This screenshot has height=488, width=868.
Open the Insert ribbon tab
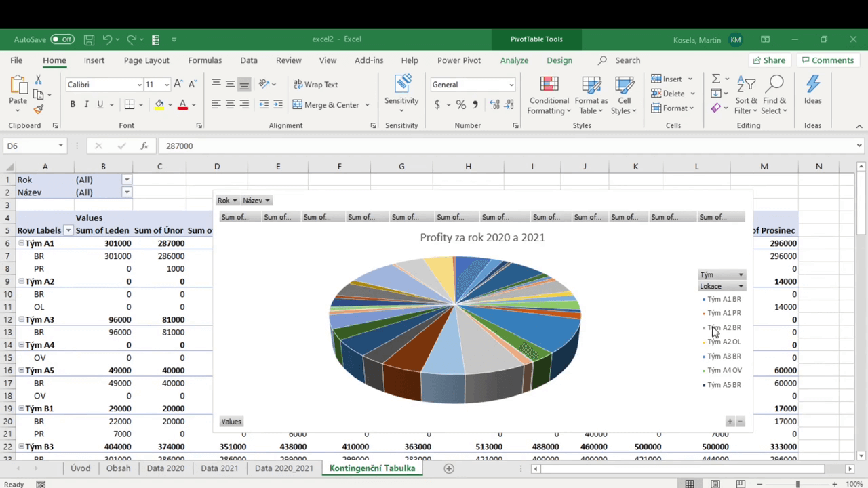point(94,60)
